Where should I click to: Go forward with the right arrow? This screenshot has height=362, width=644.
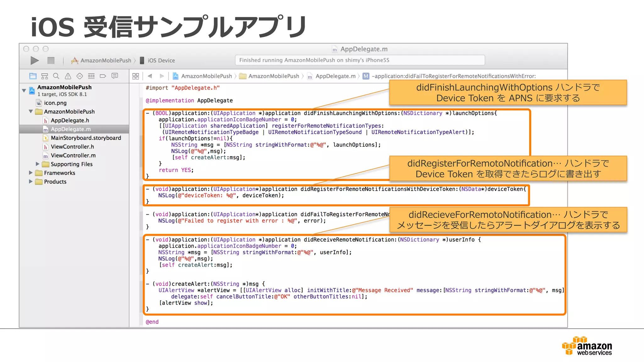coord(162,76)
